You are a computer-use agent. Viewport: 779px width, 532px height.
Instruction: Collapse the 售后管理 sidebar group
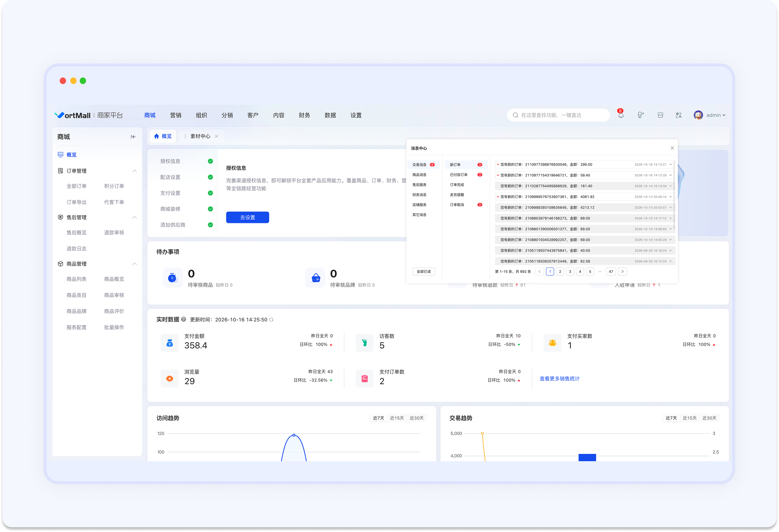coord(134,217)
